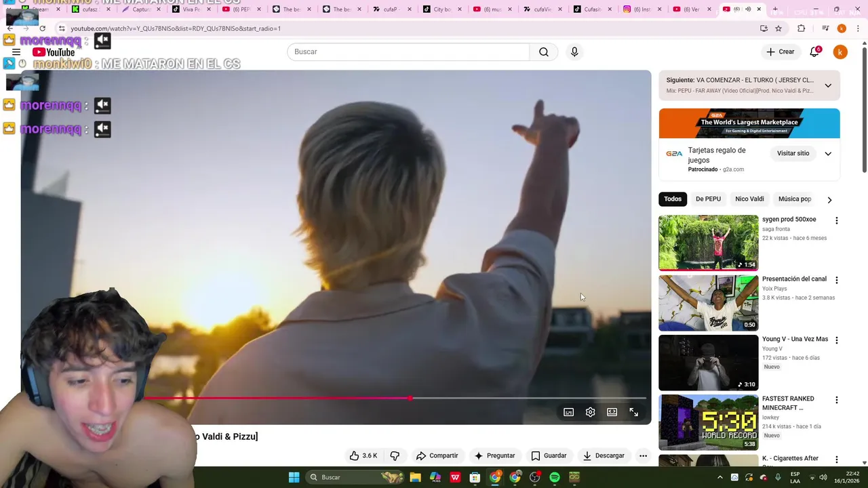Screen dimensions: 868x488
Task: Open the Crear menu
Action: click(x=780, y=52)
